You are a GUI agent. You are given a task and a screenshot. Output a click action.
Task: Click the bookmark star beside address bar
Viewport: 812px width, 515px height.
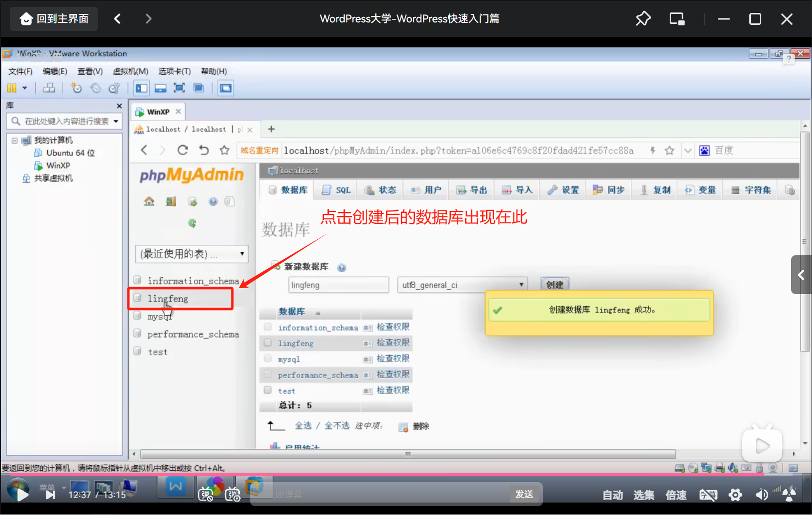(x=224, y=150)
